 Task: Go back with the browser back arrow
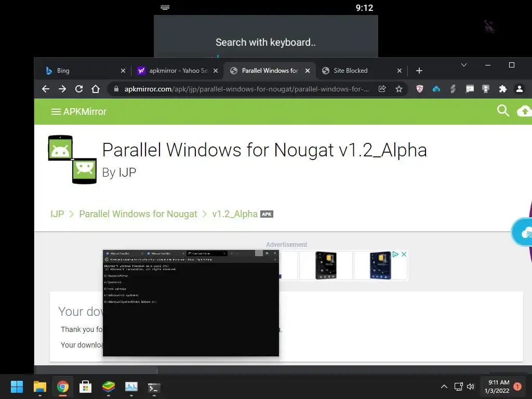point(46,89)
